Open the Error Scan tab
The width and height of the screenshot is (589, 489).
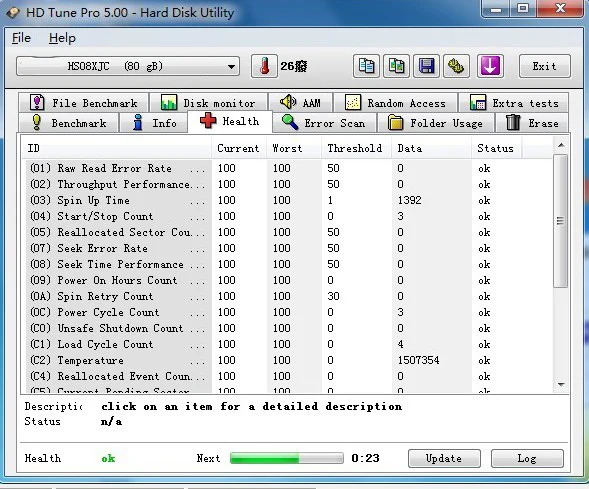tap(324, 123)
